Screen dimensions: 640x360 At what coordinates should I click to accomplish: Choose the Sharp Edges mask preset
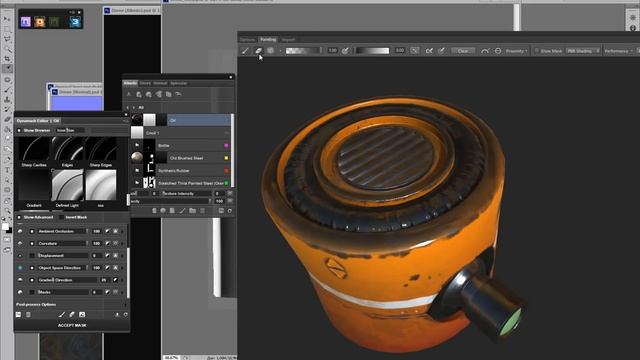101,149
